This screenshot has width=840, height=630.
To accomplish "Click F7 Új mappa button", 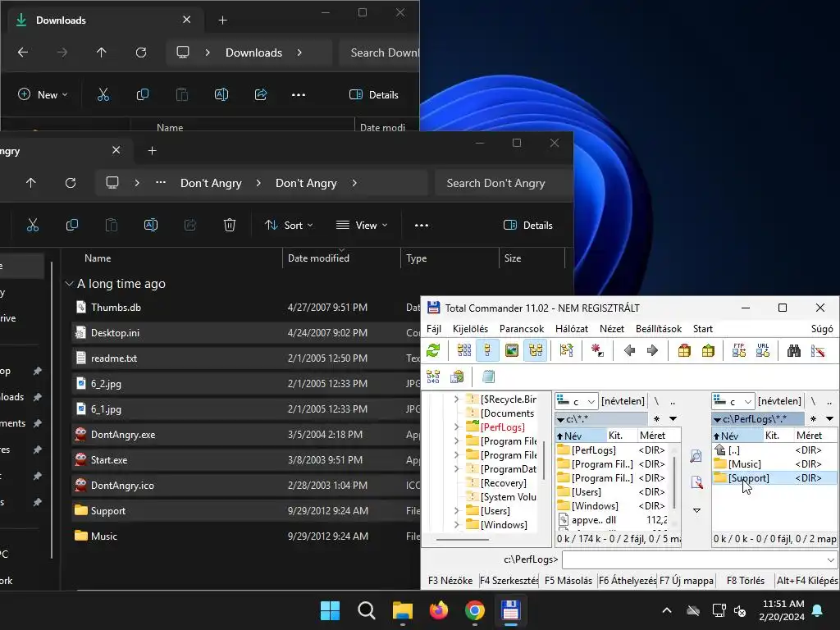I will tap(687, 581).
